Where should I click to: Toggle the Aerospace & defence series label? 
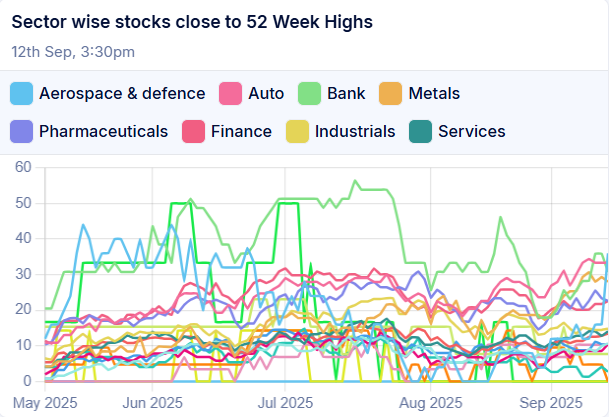pyautogui.click(x=122, y=94)
